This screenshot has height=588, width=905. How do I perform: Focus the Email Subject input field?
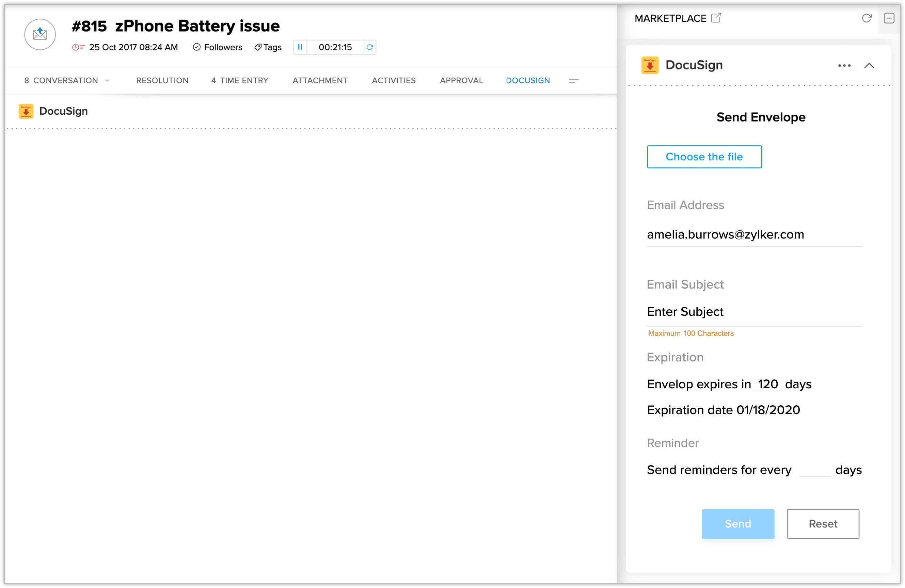tap(754, 312)
